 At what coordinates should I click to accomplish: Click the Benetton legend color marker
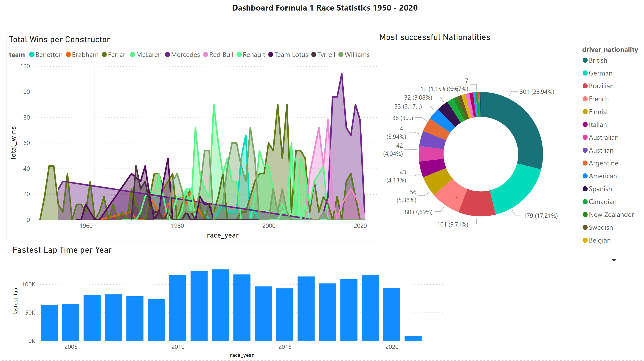pyautogui.click(x=32, y=55)
